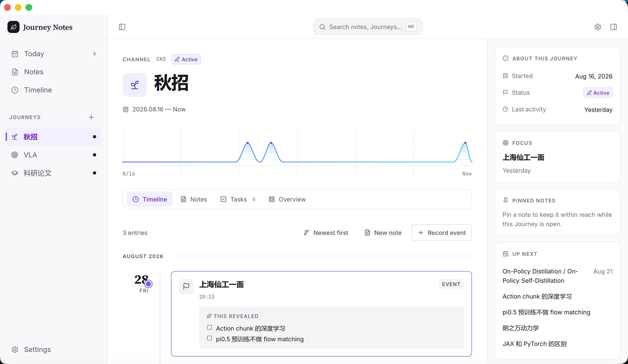The width and height of the screenshot is (628, 364).
Task: Click the 3 entries count text
Action: coord(135,233)
